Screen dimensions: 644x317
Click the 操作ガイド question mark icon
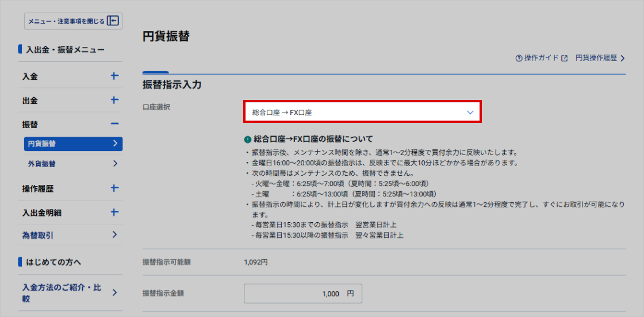(x=519, y=59)
